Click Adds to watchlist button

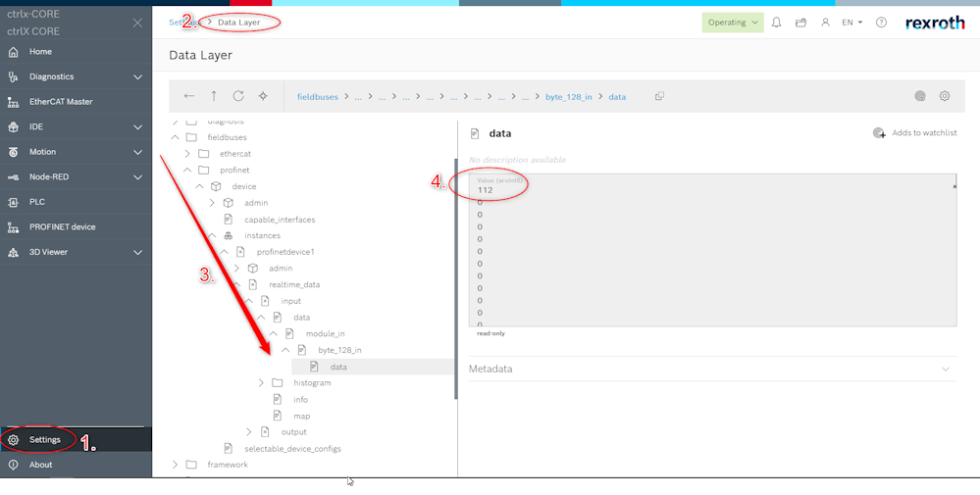915,133
